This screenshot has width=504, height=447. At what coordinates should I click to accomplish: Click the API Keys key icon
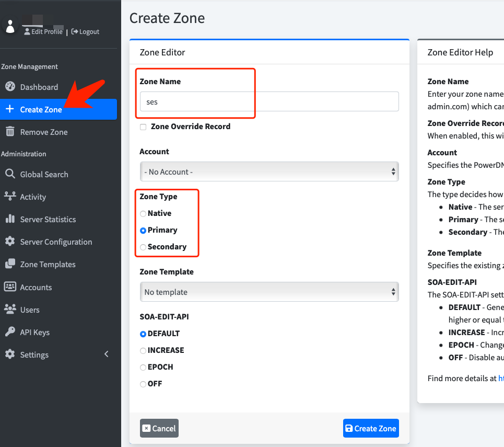10,332
